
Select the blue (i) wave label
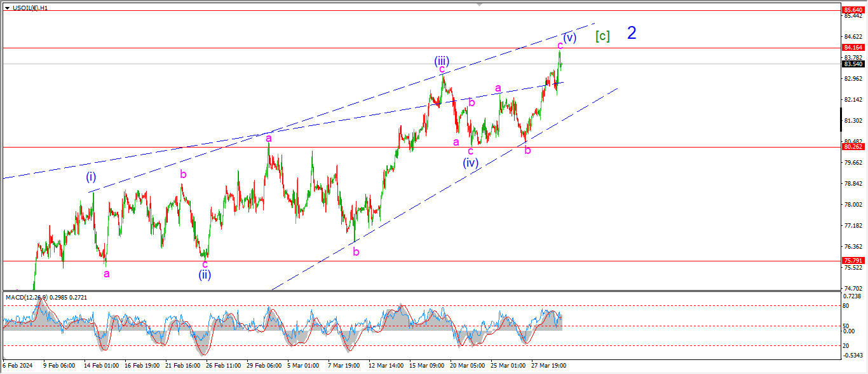tap(92, 177)
